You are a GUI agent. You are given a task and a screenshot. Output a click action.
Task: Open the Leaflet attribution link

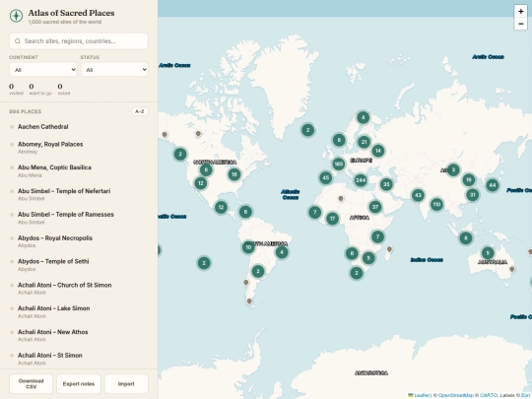(422, 395)
